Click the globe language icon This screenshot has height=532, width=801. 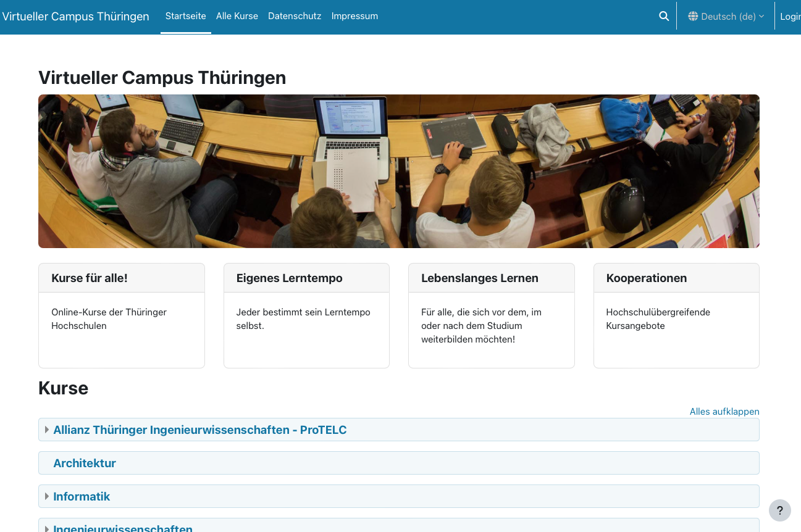(x=693, y=17)
